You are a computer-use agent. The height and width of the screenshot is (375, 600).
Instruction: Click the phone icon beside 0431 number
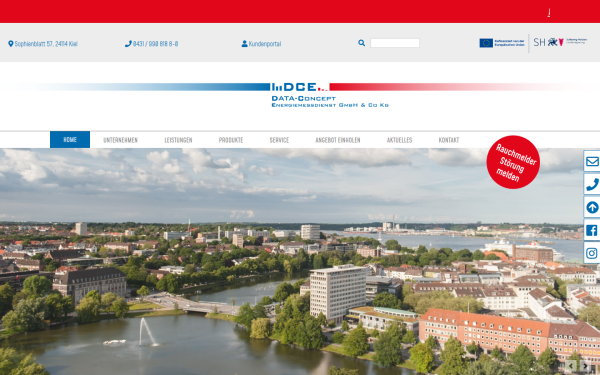[x=128, y=44]
